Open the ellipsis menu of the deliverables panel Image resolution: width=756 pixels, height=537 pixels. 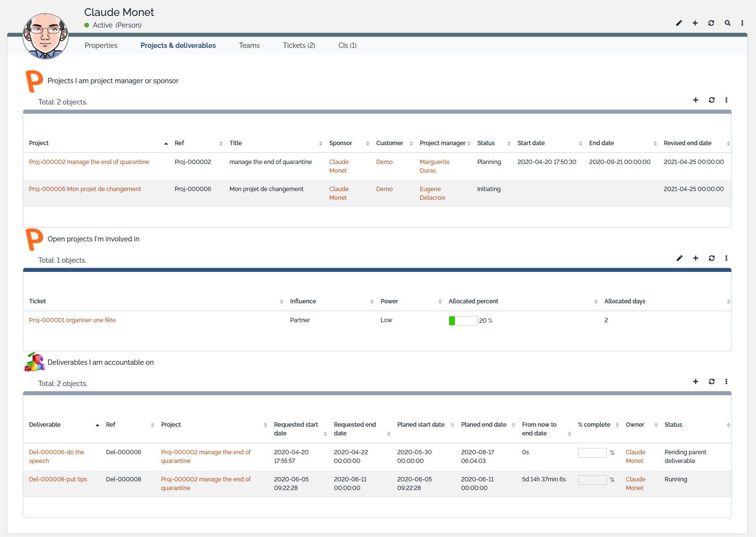(726, 381)
